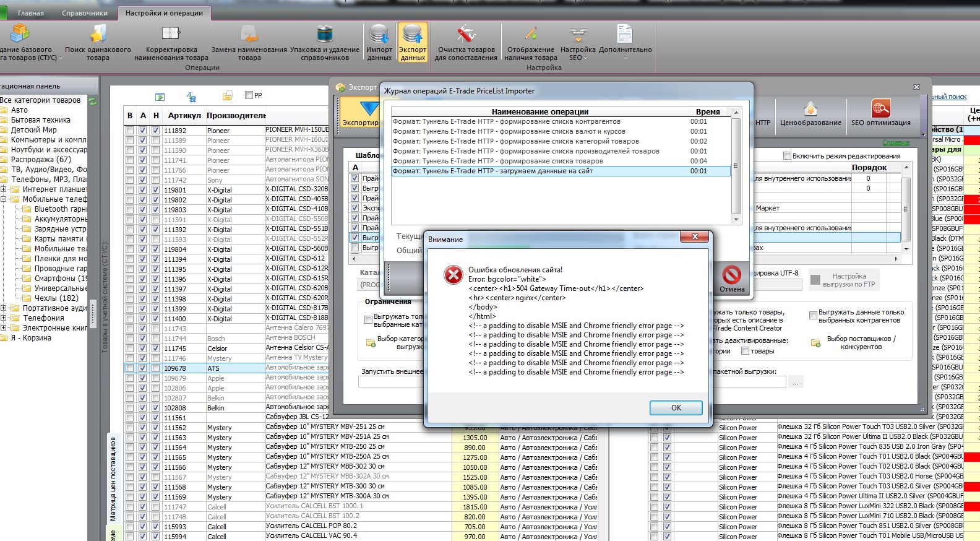This screenshot has height=541, width=980.
Task: Expand 'Электронные книги' tree node
Action: [x=3, y=328]
